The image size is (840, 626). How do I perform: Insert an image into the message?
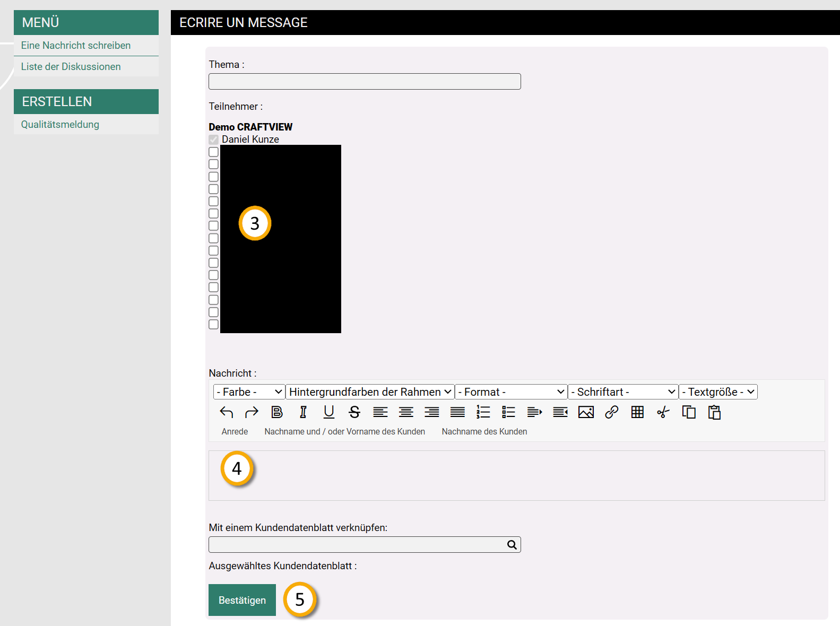point(586,412)
